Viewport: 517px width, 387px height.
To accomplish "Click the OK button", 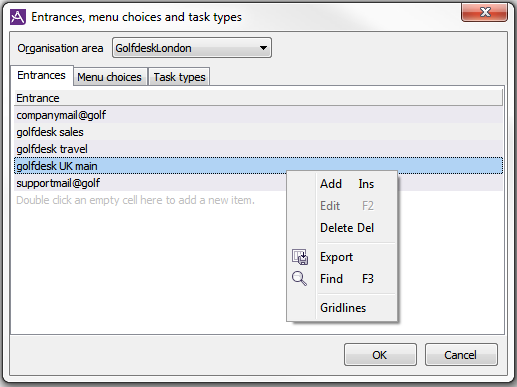I will [x=380, y=355].
